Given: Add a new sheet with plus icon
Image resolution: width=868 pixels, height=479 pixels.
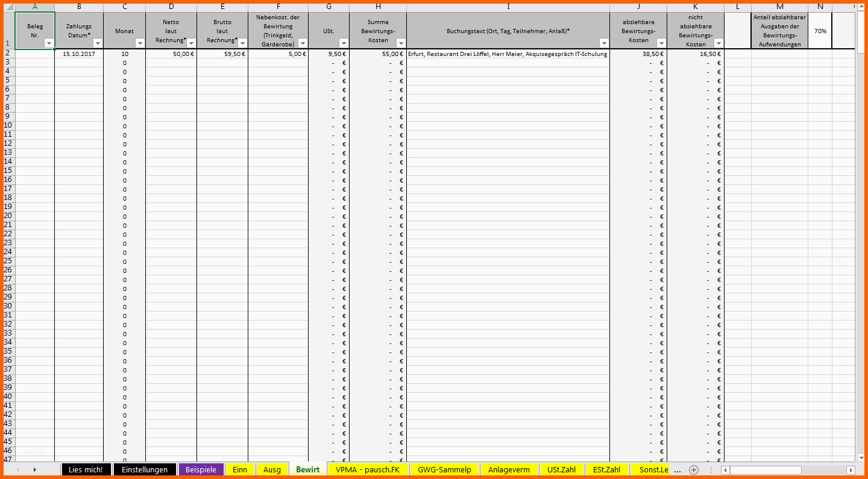Looking at the screenshot, I should click(694, 470).
